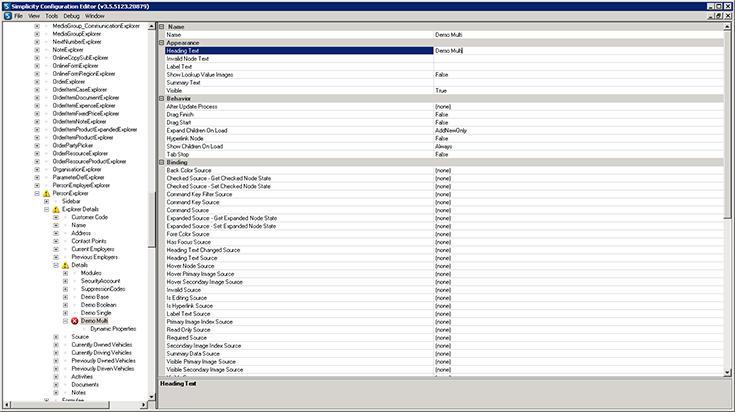The height and width of the screenshot is (412, 735).
Task: Select the Read Only Source property
Action: click(188, 330)
